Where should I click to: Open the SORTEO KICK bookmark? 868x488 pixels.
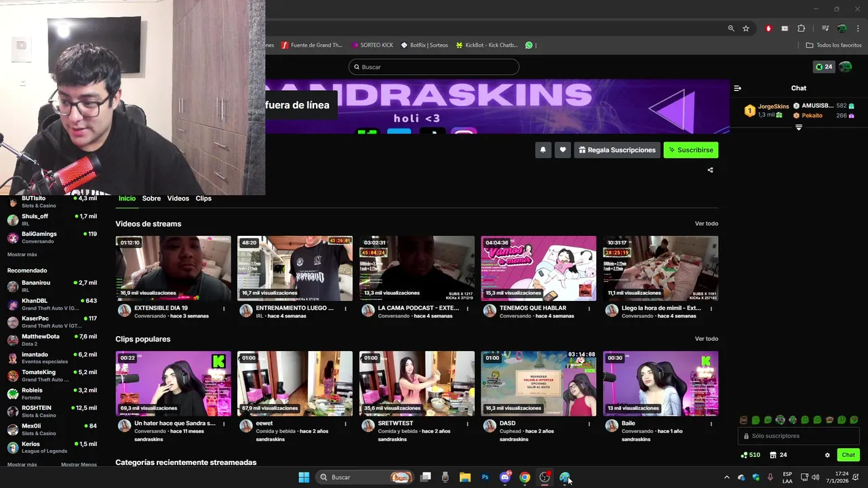372,45
